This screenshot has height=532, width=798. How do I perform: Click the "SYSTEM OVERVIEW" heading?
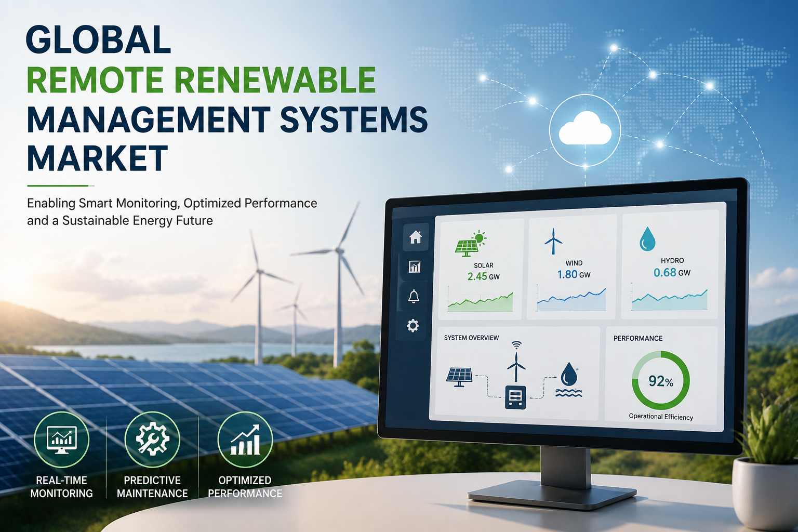click(471, 338)
